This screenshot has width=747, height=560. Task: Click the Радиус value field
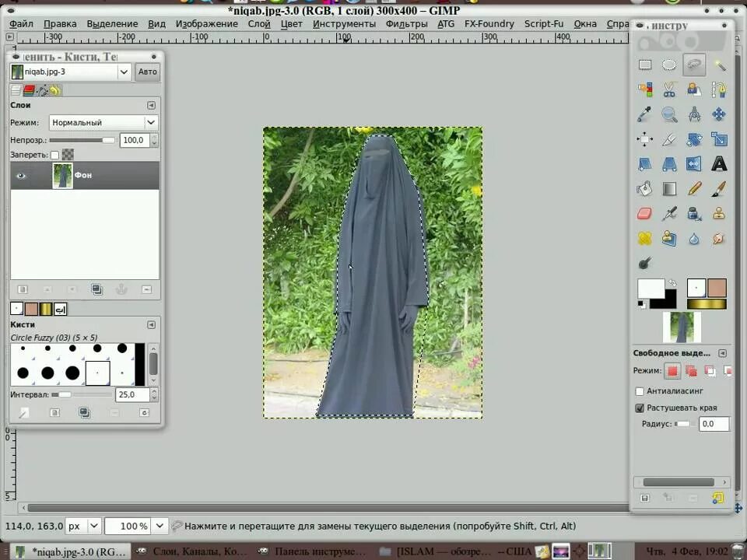click(x=714, y=424)
